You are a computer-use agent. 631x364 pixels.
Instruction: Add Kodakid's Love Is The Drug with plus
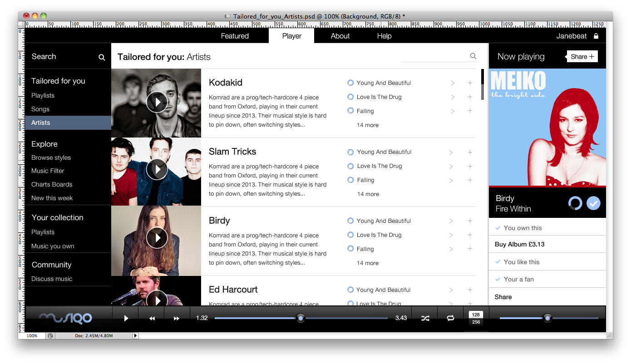pyautogui.click(x=470, y=97)
